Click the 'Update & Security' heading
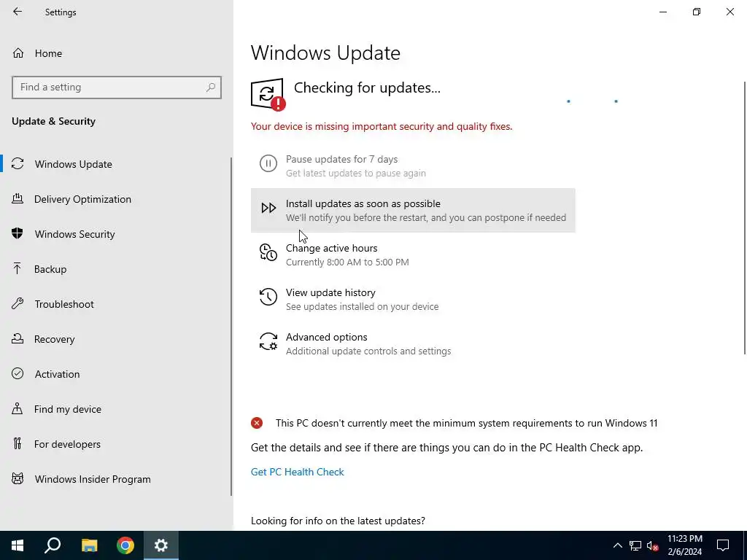747x560 pixels. (x=54, y=122)
